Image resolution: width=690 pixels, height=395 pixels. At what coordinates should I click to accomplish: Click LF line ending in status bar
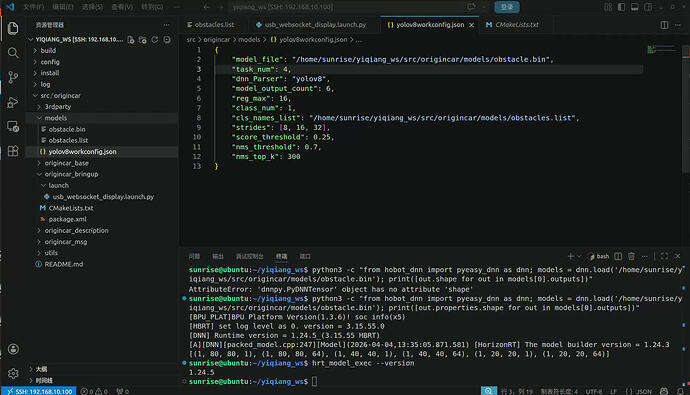[x=613, y=391]
